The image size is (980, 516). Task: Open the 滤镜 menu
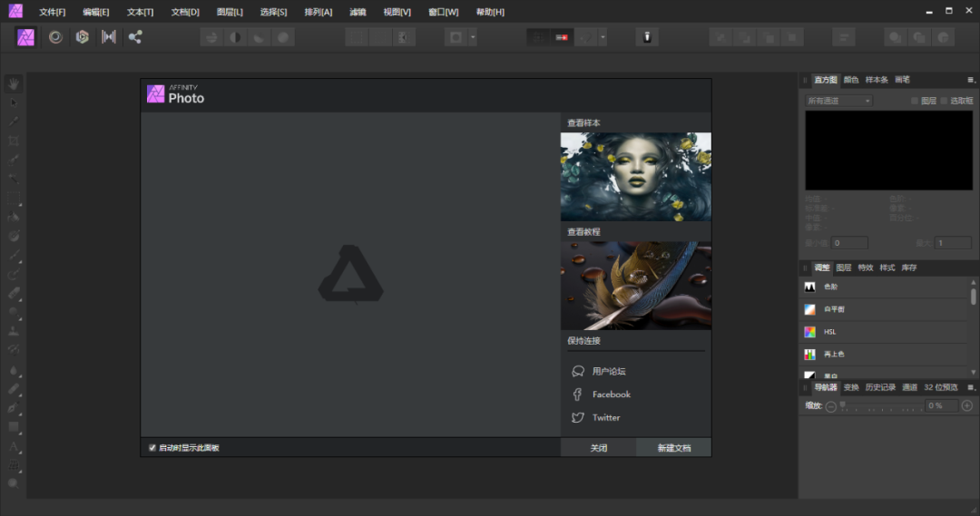(358, 12)
